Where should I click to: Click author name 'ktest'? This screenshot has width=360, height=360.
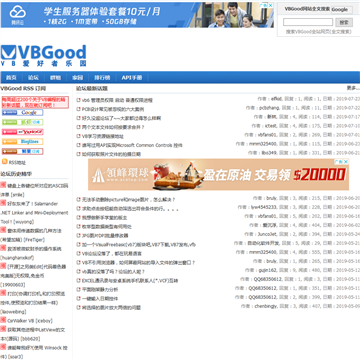tap(271, 126)
